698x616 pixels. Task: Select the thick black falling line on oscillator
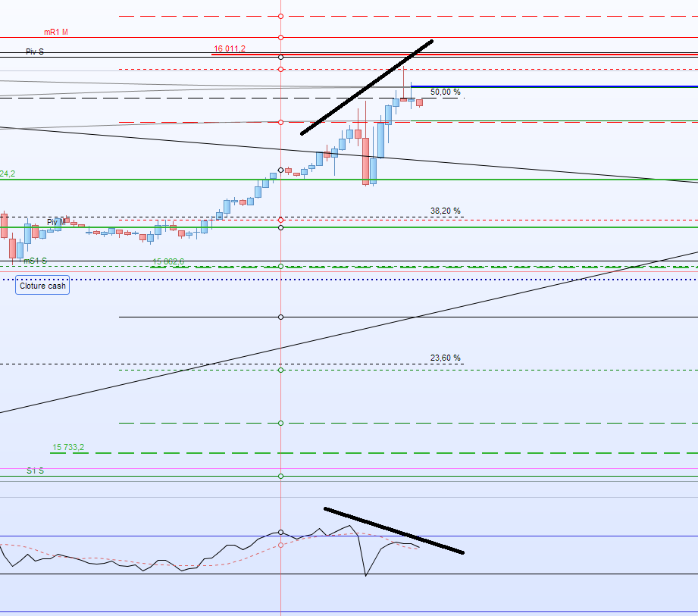click(394, 530)
